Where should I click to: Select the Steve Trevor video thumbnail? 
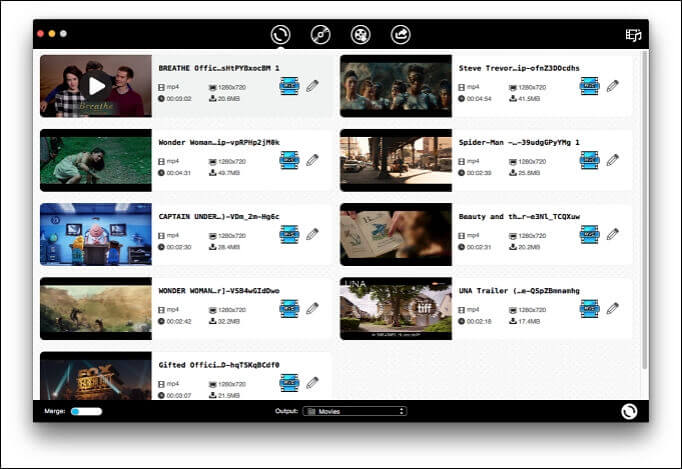(396, 86)
